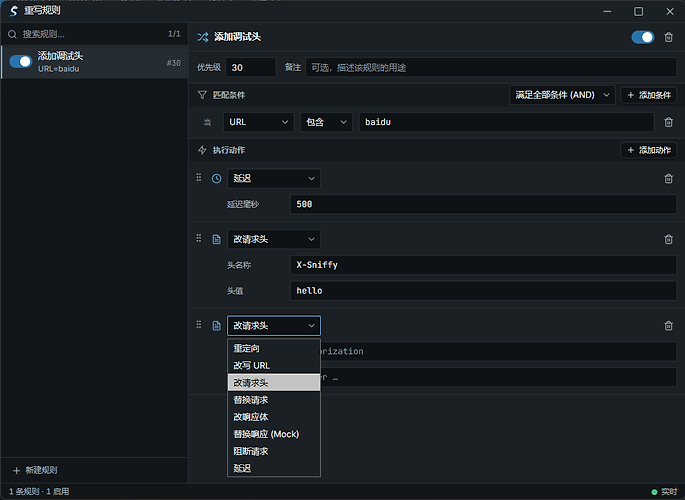Minimize the 重写规则 window

tap(607, 11)
